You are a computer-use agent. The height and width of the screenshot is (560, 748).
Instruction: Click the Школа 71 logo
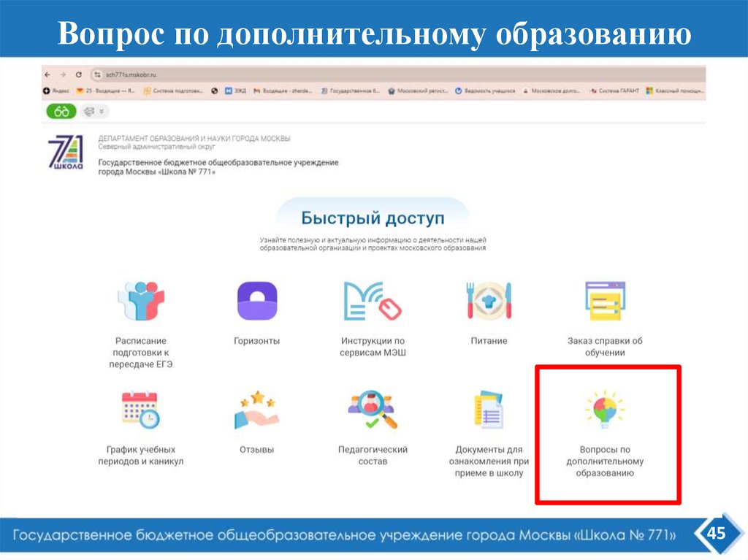click(67, 153)
